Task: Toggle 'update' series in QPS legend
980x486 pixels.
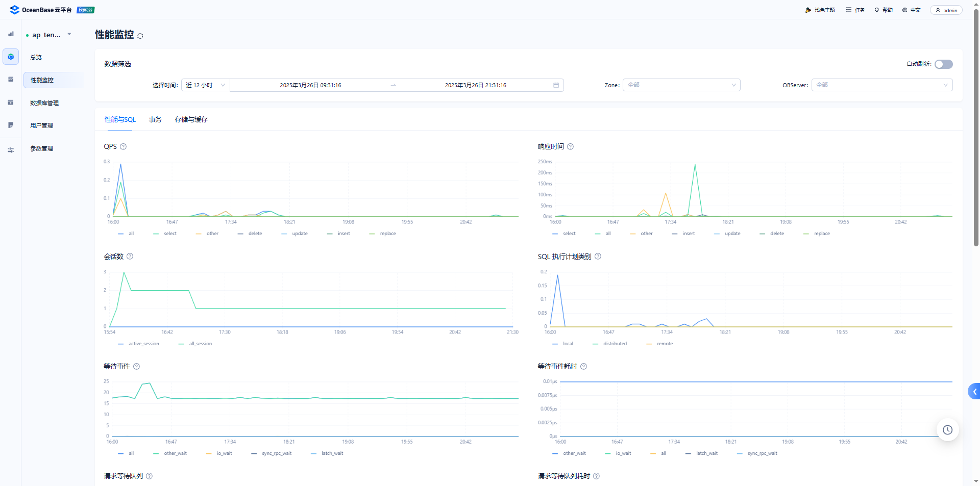Action: (295, 234)
